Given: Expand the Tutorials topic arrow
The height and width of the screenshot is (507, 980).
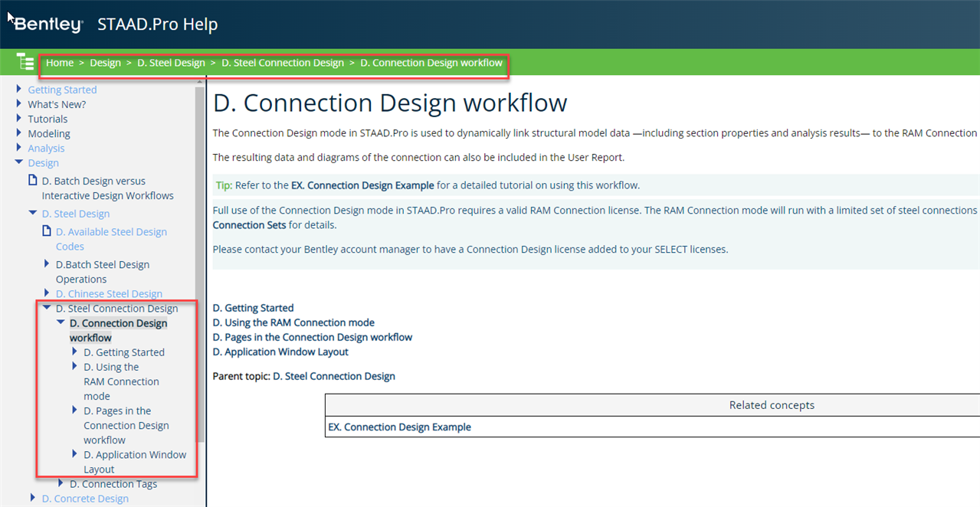Looking at the screenshot, I should (x=19, y=119).
